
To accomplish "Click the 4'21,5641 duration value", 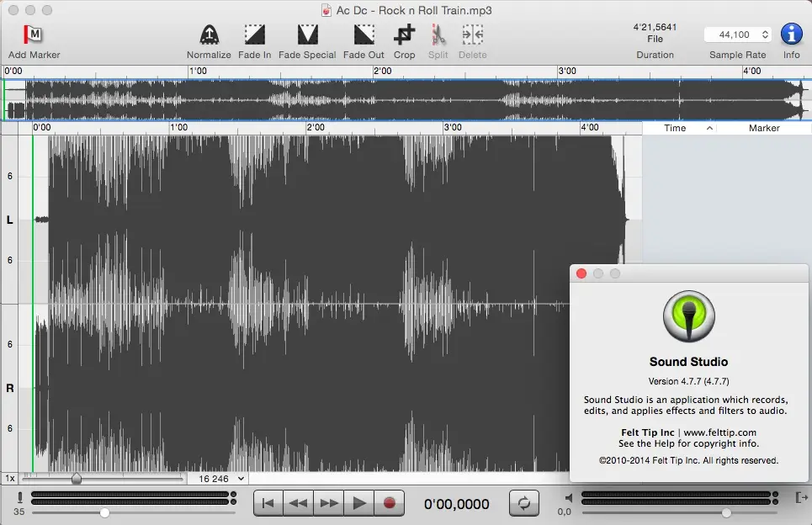I will click(655, 27).
